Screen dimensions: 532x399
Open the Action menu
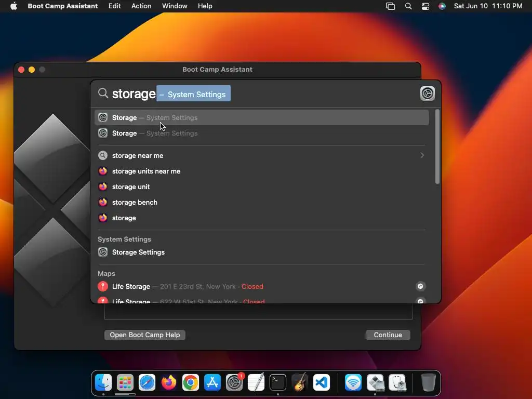[141, 6]
